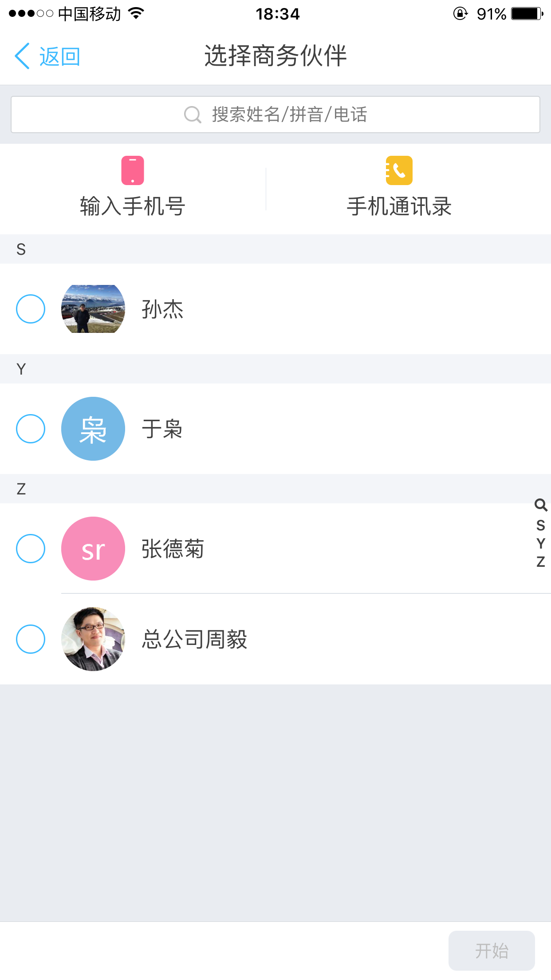Tap the 手机通讯录 label
The height and width of the screenshot is (980, 551).
pos(399,207)
